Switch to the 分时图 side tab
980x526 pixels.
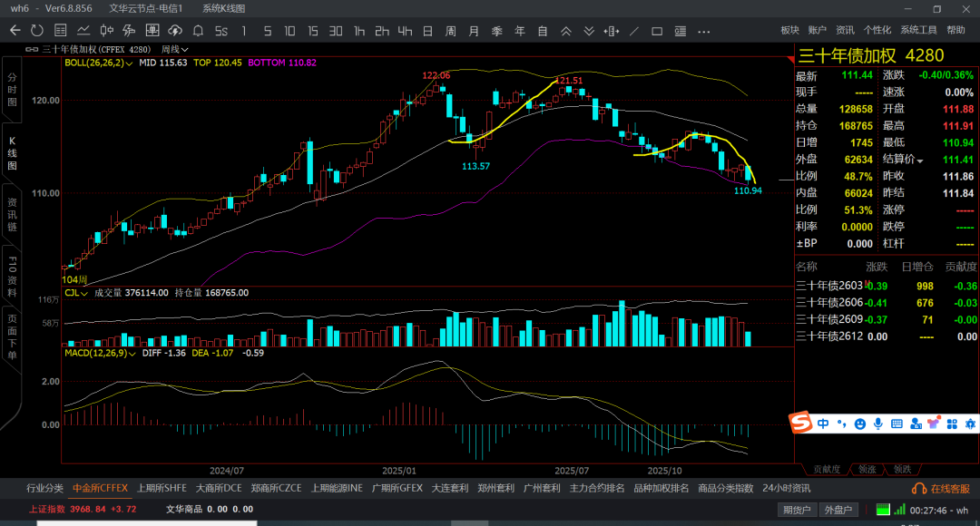[12, 90]
